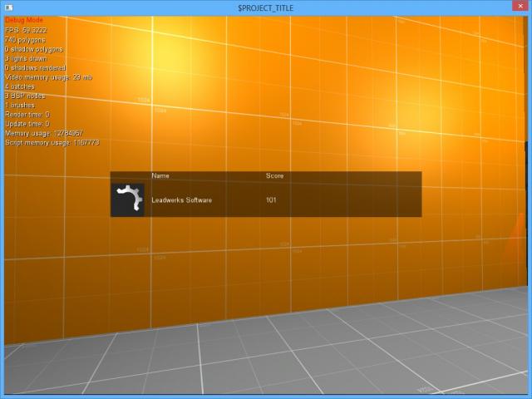Click the '0 shadow polygons' stat line
Image resolution: width=532 pixels, height=399 pixels.
click(x=34, y=49)
